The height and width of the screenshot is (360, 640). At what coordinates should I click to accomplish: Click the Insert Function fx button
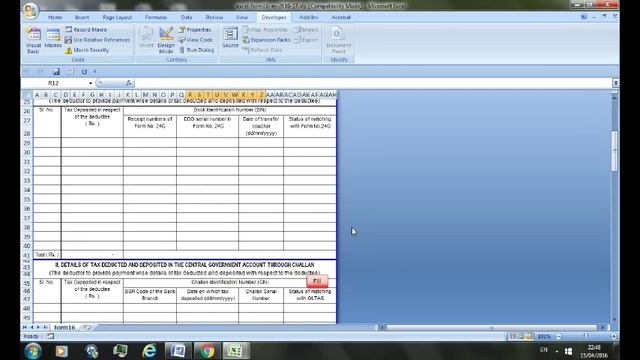[129, 83]
